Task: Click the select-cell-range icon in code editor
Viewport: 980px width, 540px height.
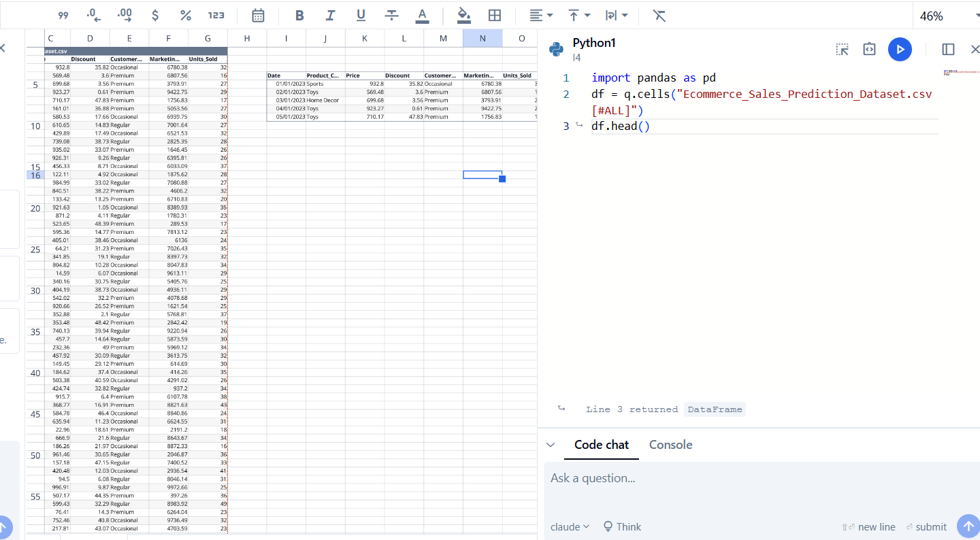Action: 843,49
